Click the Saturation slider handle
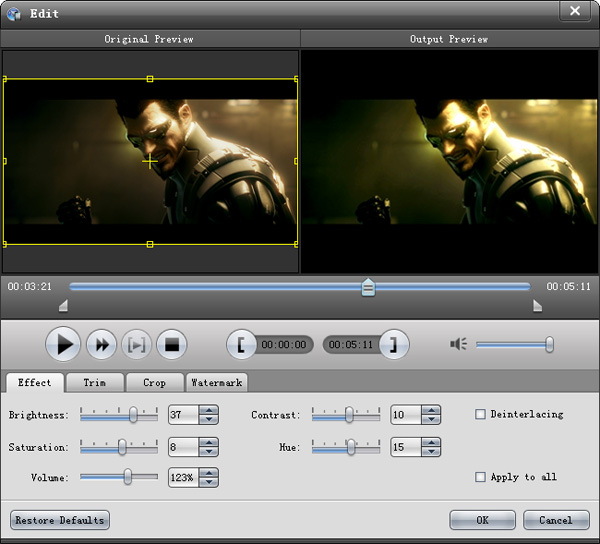The width and height of the screenshot is (600, 544). [122, 447]
